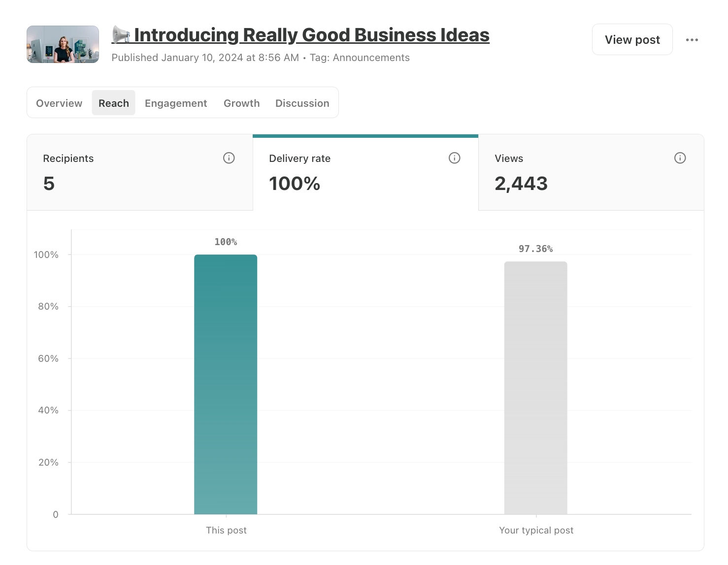Click the gray Your typical post bar
The image size is (728, 565).
tap(536, 388)
